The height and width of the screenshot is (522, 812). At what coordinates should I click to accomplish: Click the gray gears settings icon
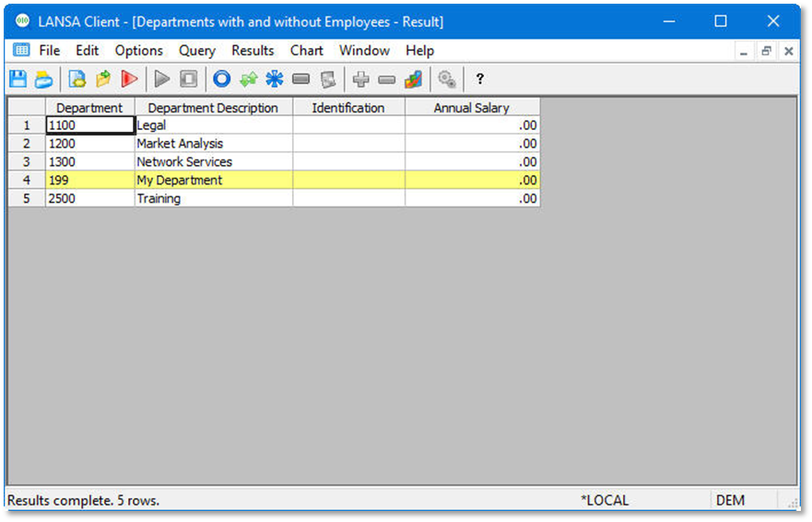tap(447, 79)
